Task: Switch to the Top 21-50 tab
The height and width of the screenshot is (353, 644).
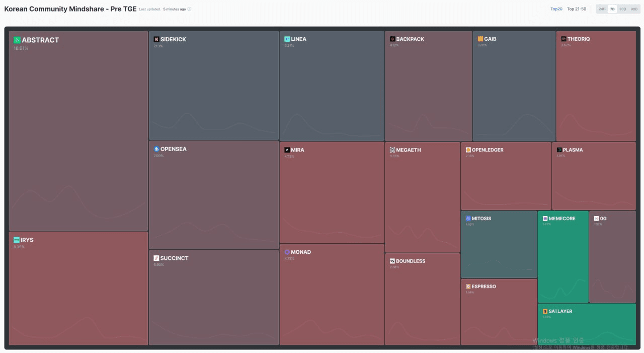Action: [577, 9]
